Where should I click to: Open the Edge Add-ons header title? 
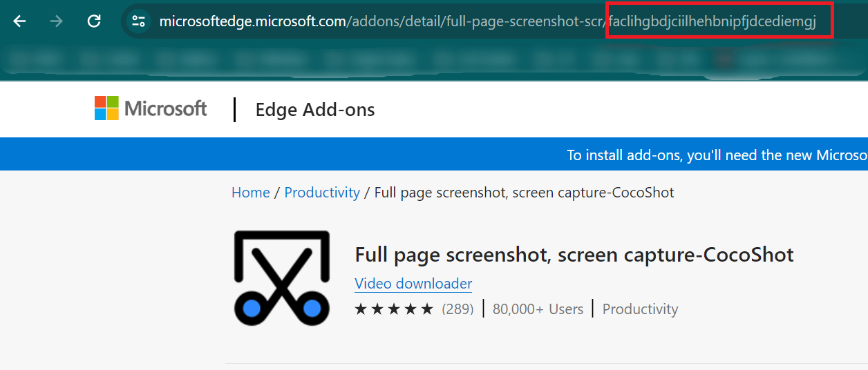click(x=315, y=110)
